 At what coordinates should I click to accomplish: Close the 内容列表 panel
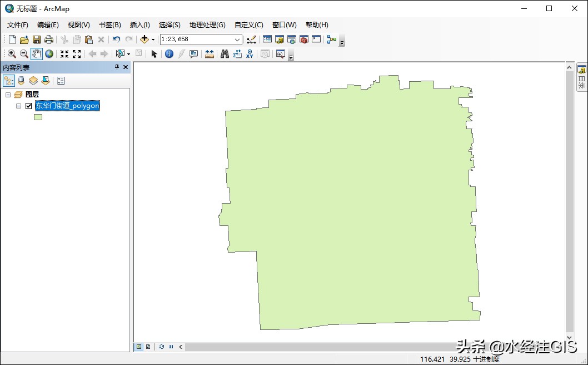[x=126, y=67]
